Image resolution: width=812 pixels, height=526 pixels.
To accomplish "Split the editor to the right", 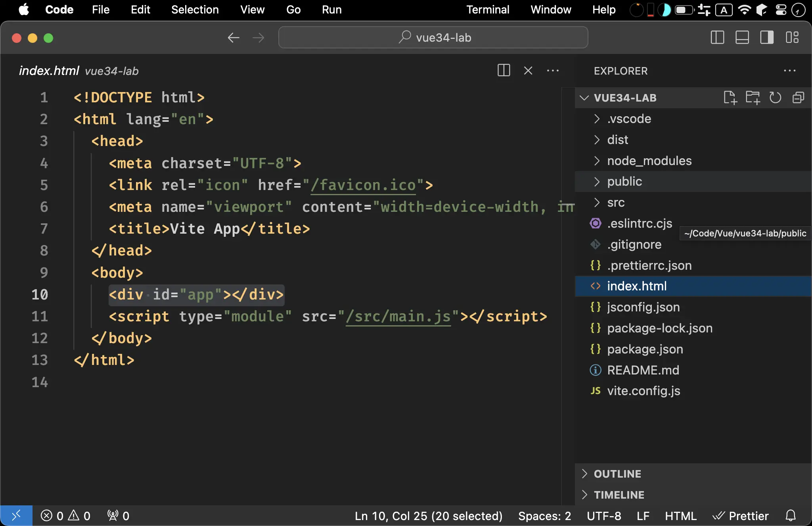I will [x=504, y=71].
